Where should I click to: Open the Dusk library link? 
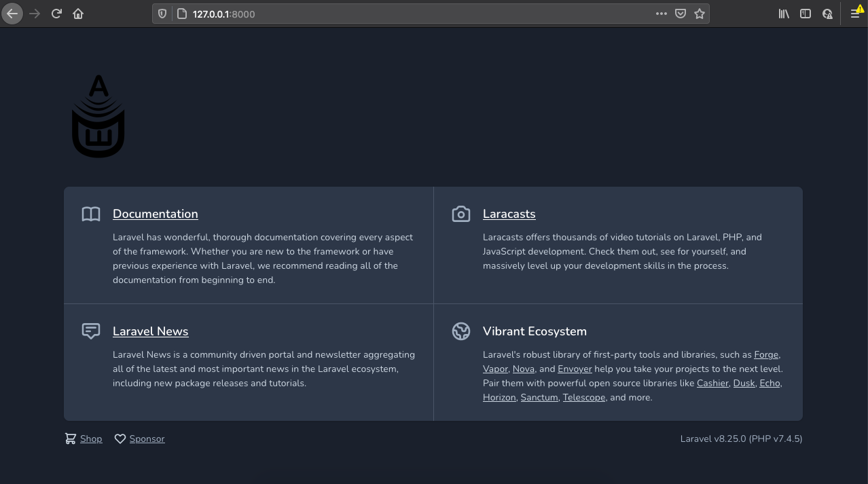(744, 383)
